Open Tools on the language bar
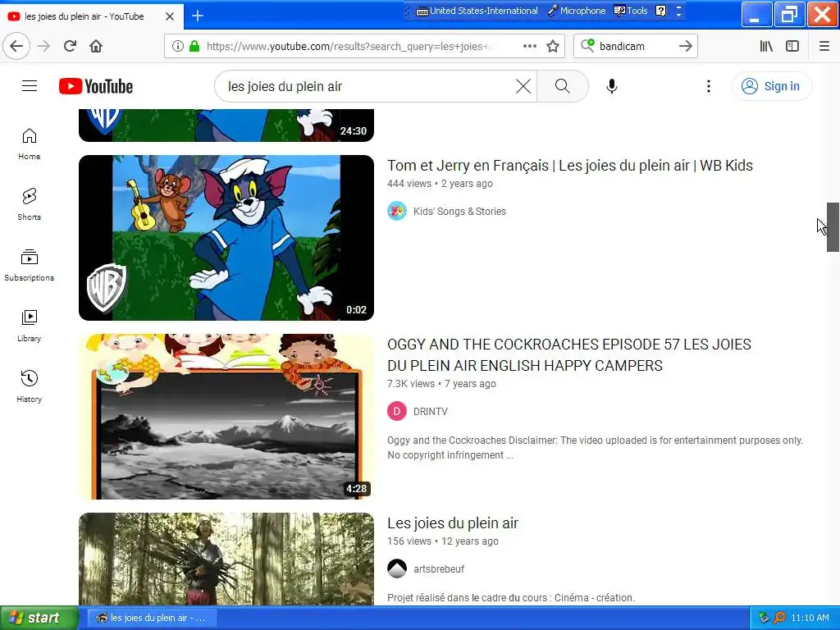This screenshot has height=630, width=840. coord(631,11)
